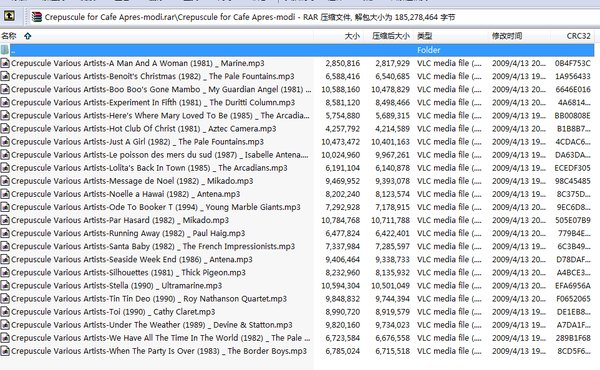The image size is (600, 370).
Task: Click size value 10,588,160
Action: [x=341, y=89]
